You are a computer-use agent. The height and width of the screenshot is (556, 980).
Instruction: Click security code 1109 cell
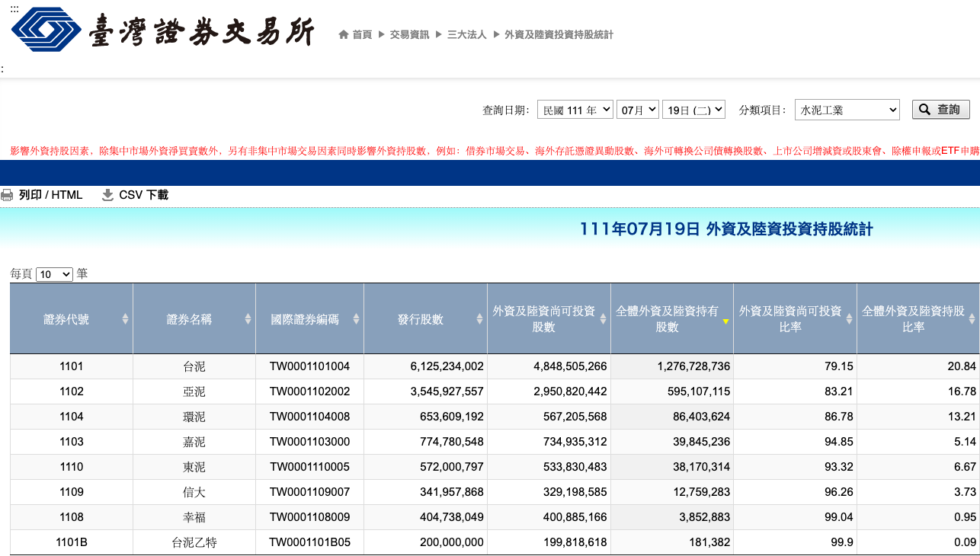72,492
